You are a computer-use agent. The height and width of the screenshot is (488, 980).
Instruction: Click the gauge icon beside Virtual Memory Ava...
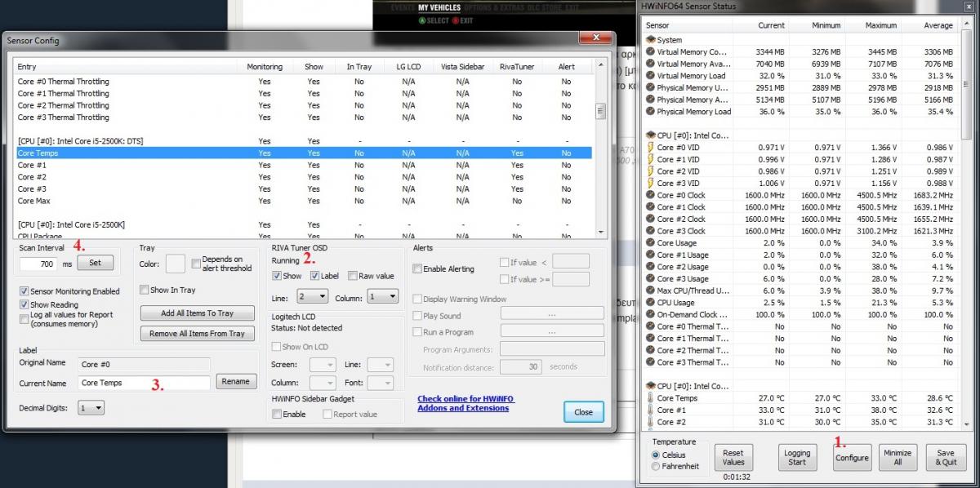[x=650, y=64]
